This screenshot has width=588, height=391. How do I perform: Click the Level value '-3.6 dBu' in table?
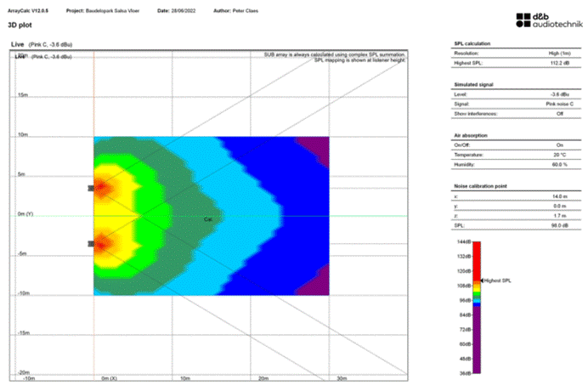(x=559, y=94)
